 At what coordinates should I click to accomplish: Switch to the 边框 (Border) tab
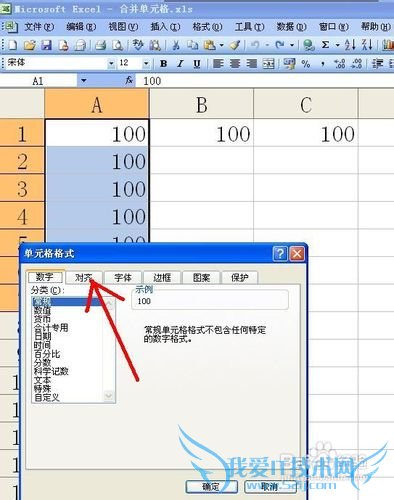[x=162, y=277]
